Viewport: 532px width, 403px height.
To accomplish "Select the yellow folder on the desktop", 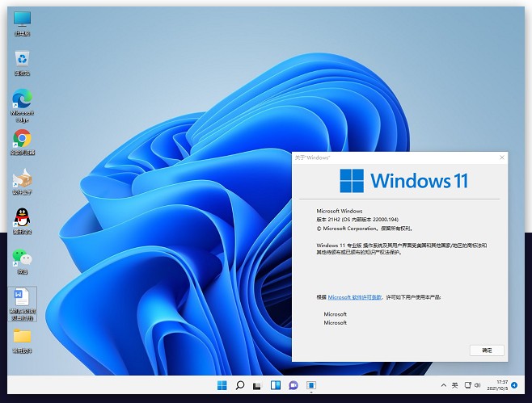I will point(22,336).
